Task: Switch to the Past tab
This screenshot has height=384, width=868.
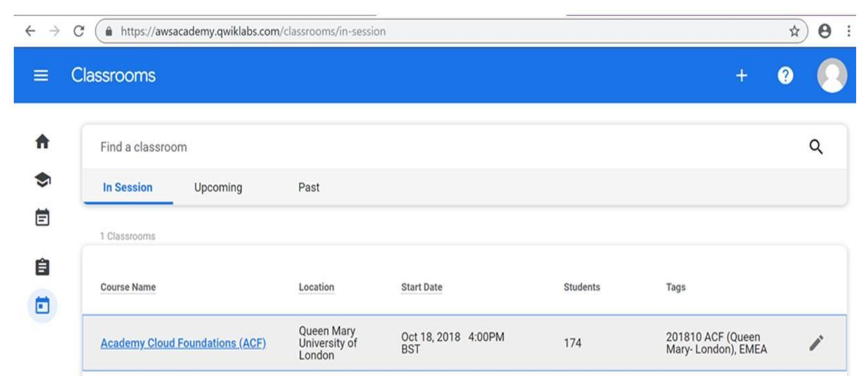Action: click(x=309, y=187)
